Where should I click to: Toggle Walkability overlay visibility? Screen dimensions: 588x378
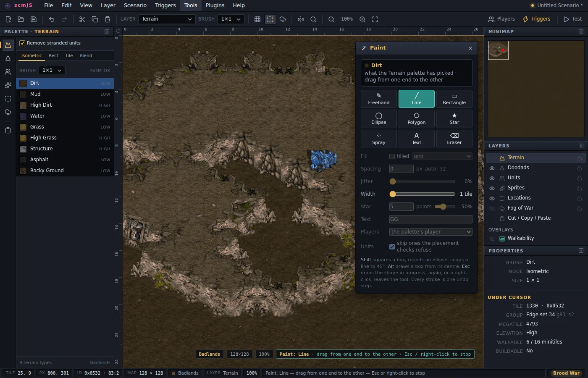point(492,239)
